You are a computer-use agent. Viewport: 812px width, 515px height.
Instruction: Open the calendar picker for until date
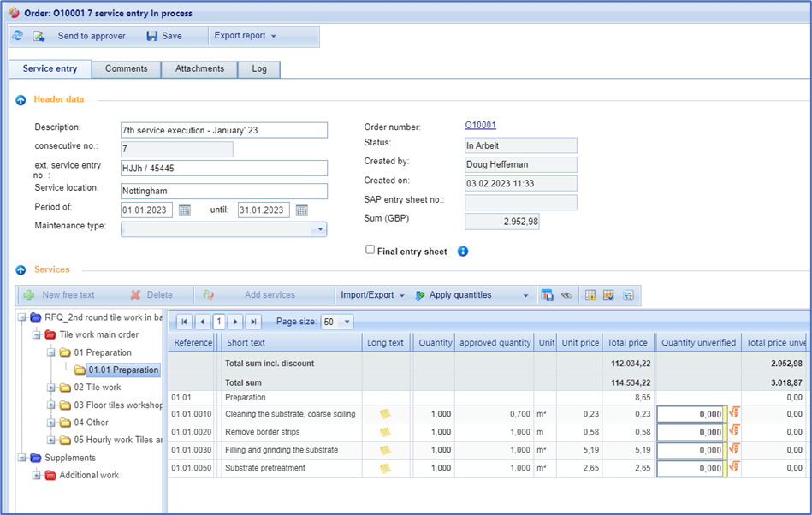pos(301,210)
